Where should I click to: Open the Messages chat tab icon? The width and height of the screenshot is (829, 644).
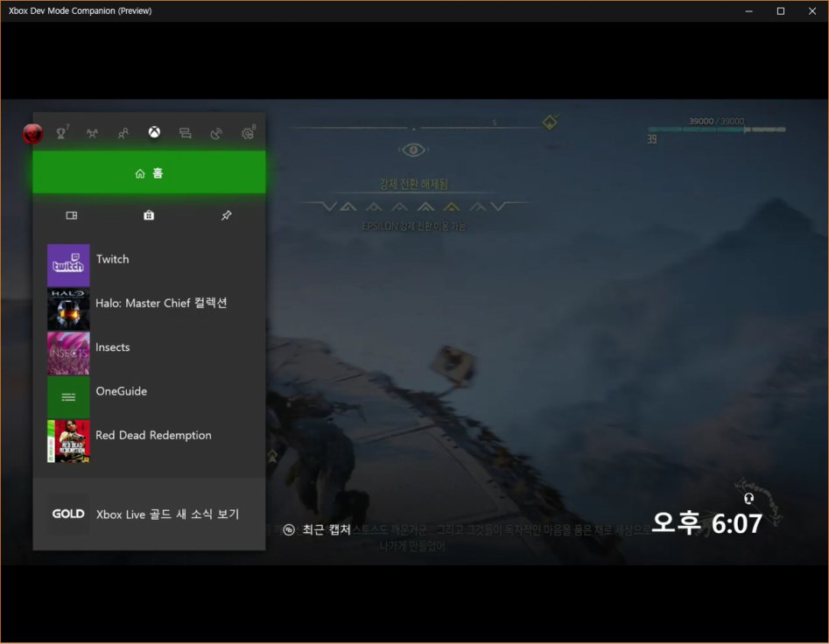coord(185,133)
